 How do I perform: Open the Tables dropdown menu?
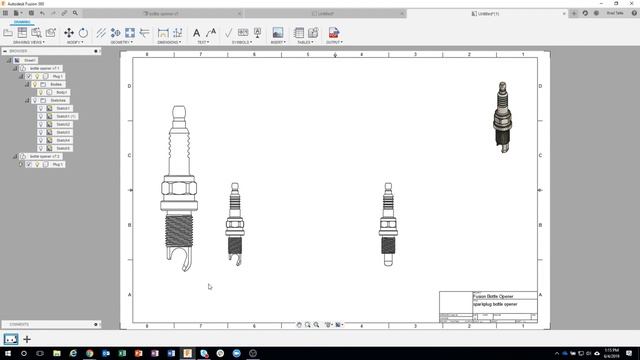(x=305, y=42)
